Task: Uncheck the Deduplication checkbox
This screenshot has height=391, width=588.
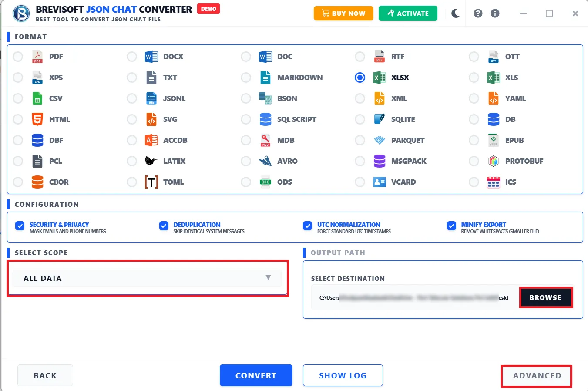Action: (164, 226)
